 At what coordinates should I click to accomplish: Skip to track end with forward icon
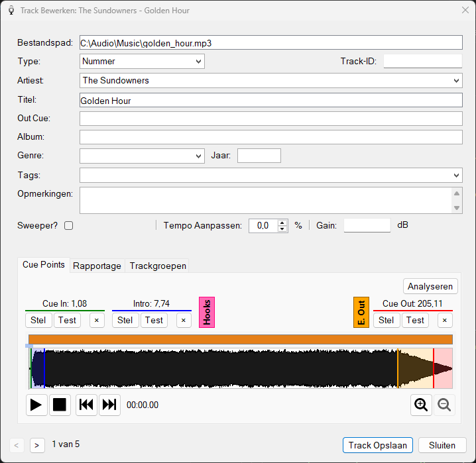point(109,405)
